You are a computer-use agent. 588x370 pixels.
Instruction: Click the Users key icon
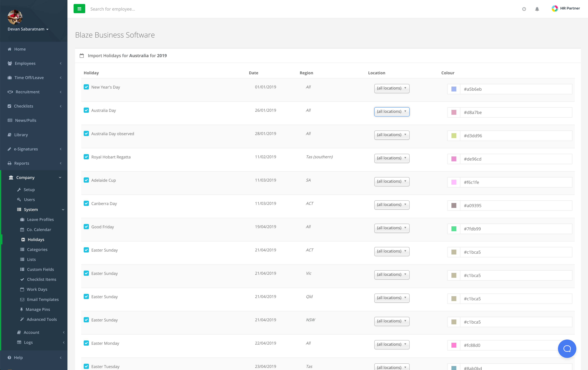[19, 200]
